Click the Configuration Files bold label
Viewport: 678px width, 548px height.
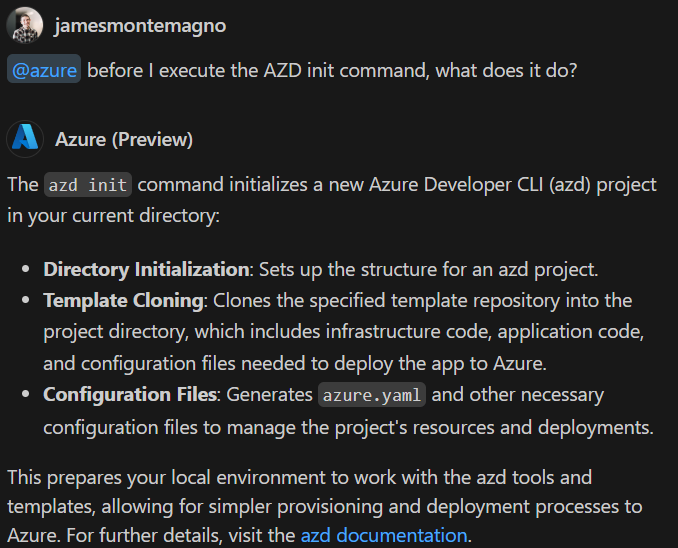point(130,394)
